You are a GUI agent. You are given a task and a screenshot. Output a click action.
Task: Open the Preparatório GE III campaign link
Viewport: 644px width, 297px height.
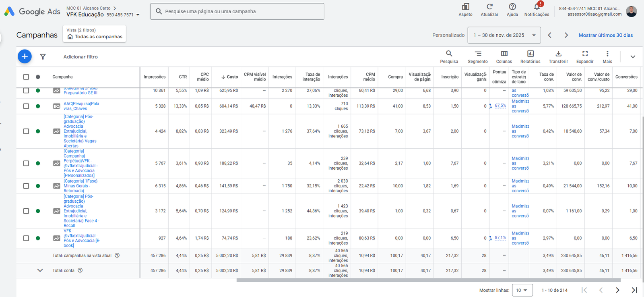(x=80, y=91)
